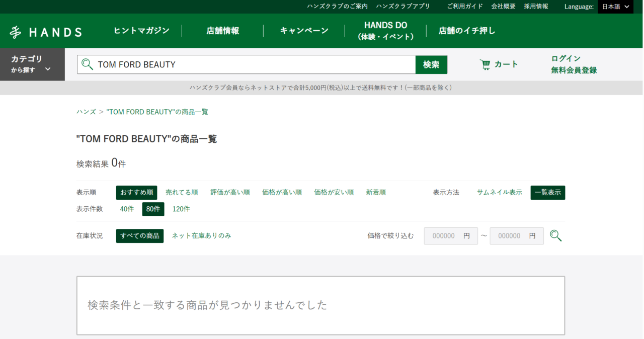
Task: Show 120件 per page
Action: point(181,209)
